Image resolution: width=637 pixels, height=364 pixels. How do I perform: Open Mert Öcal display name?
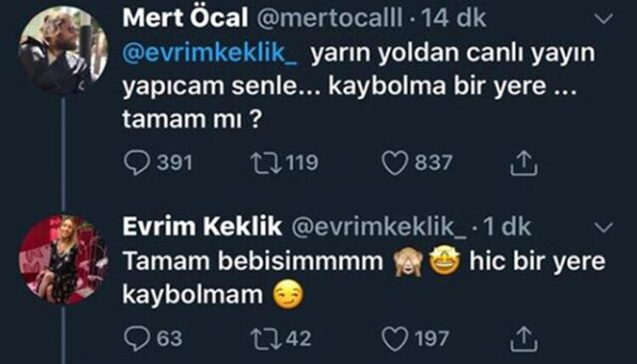179,18
